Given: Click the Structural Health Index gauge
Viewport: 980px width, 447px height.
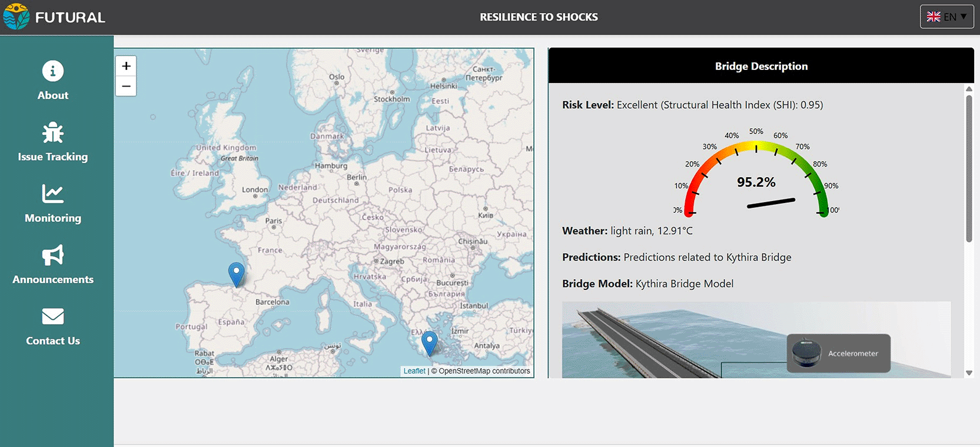Looking at the screenshot, I should (756, 172).
